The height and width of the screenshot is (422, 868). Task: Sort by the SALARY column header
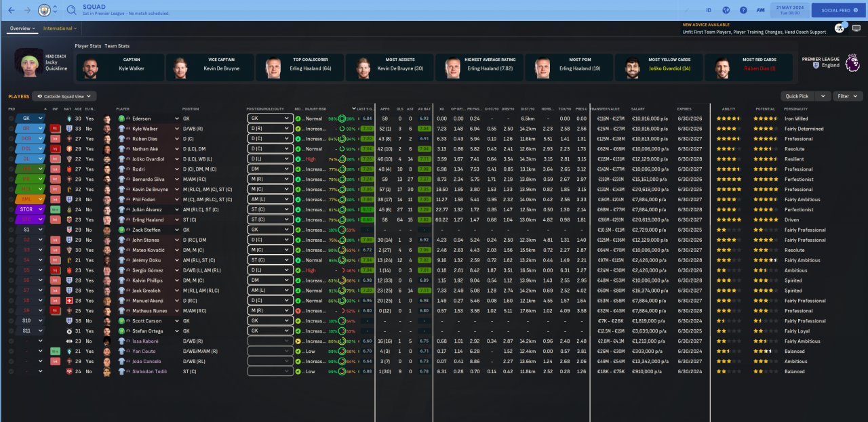pyautogui.click(x=637, y=108)
